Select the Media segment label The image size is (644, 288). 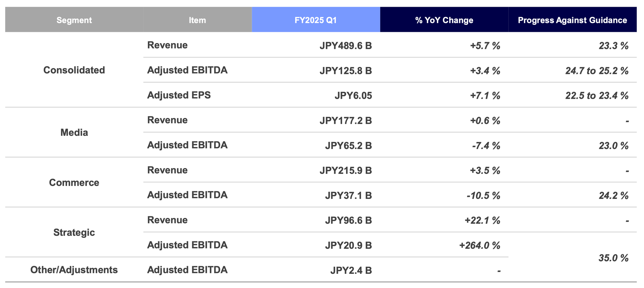pos(74,133)
